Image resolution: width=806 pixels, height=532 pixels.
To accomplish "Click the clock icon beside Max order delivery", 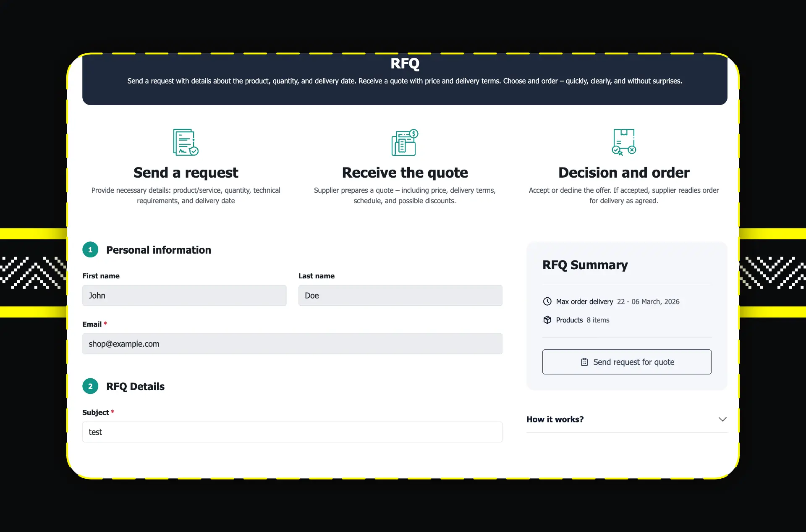I will [x=547, y=301].
